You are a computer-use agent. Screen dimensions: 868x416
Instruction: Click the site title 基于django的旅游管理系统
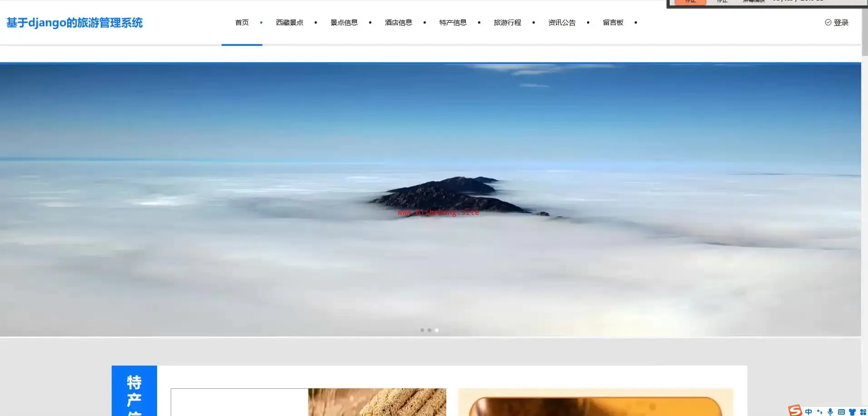pos(74,23)
